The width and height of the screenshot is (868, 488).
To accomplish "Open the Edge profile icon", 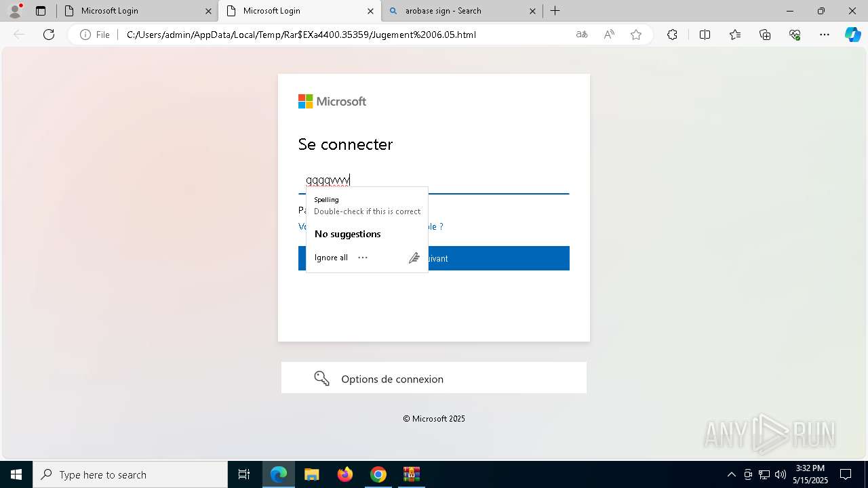I will [15, 11].
